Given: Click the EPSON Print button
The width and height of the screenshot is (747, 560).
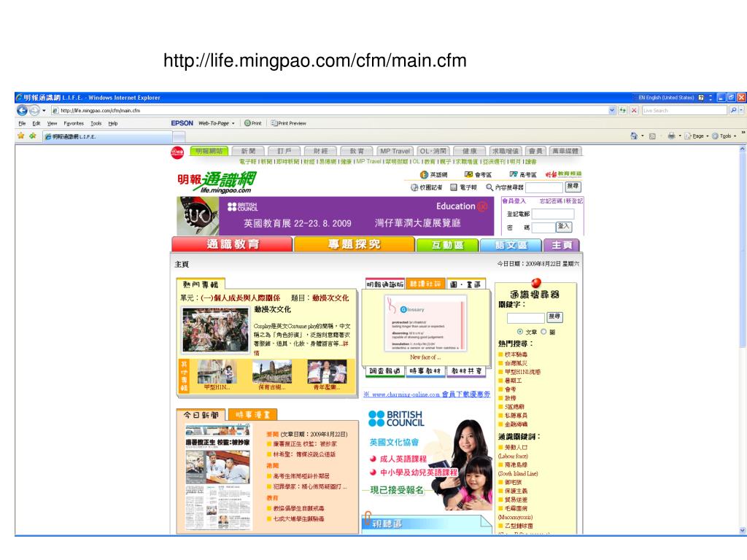Looking at the screenshot, I should click(253, 123).
